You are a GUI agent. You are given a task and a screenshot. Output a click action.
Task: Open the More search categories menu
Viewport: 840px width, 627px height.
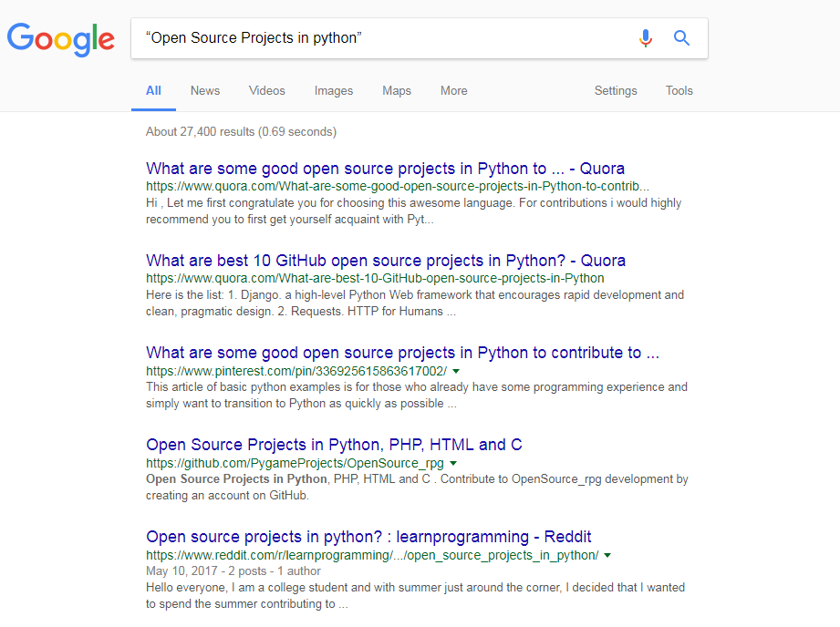pyautogui.click(x=454, y=91)
